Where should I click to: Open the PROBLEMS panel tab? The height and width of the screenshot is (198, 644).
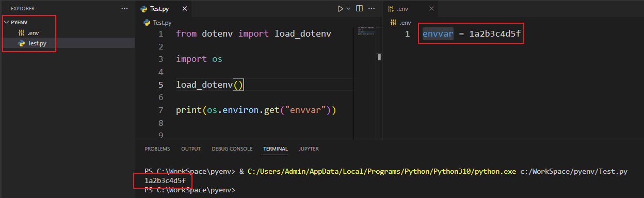tap(157, 149)
